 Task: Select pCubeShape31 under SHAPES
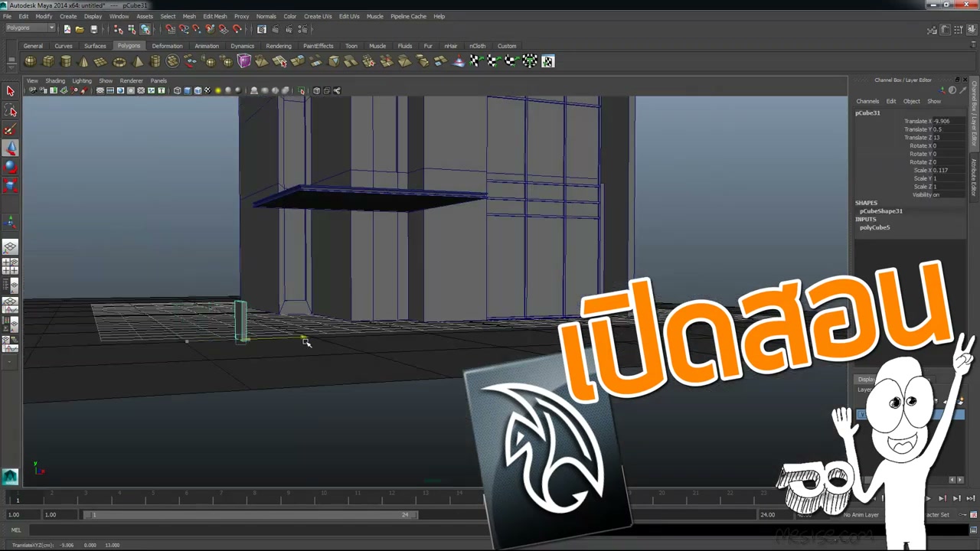(x=880, y=211)
